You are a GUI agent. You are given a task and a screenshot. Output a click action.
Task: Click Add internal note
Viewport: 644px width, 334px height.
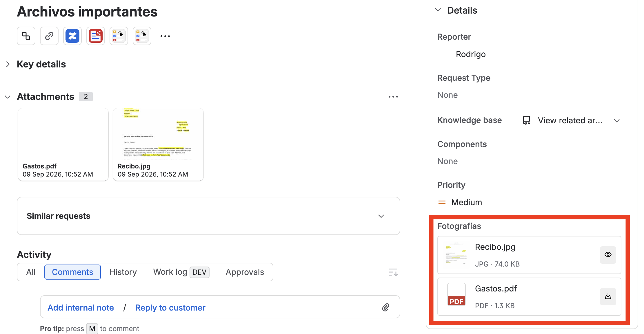[x=81, y=307]
